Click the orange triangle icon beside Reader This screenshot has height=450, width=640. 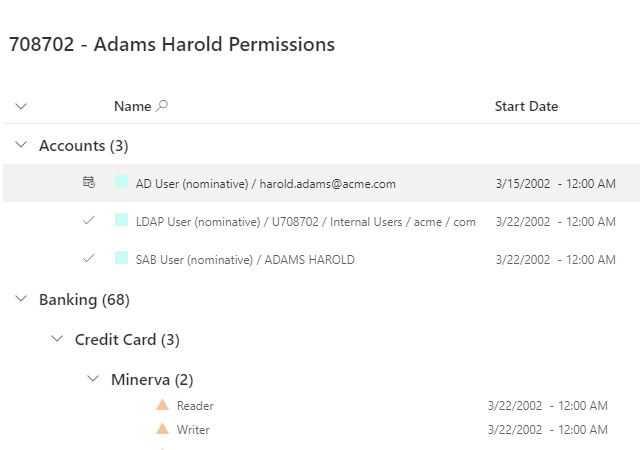coord(162,405)
